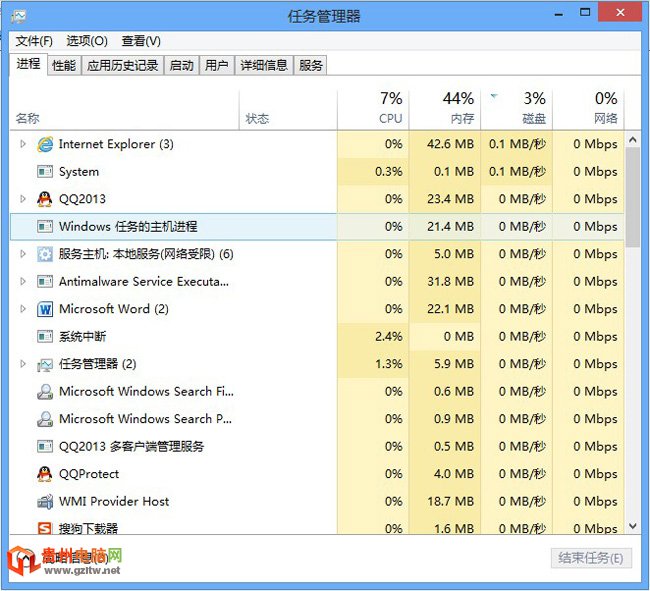Sort by the CPU column header
This screenshot has width=650, height=591.
[373, 110]
